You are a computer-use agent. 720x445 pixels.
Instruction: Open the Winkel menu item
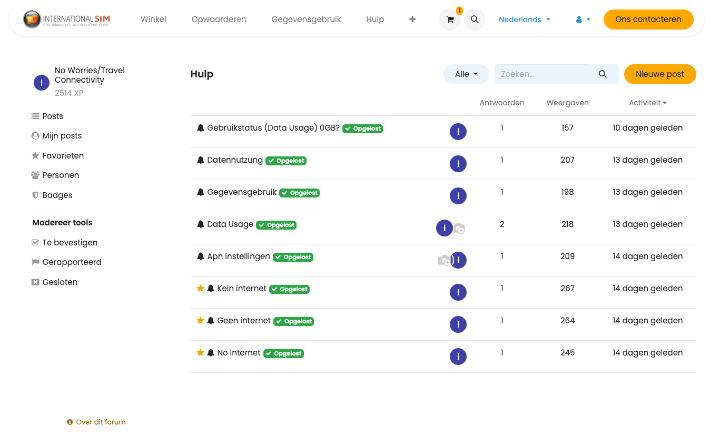[153, 19]
